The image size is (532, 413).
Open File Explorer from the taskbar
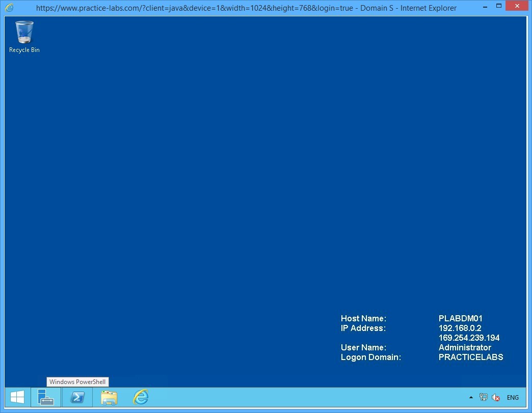[x=109, y=397]
